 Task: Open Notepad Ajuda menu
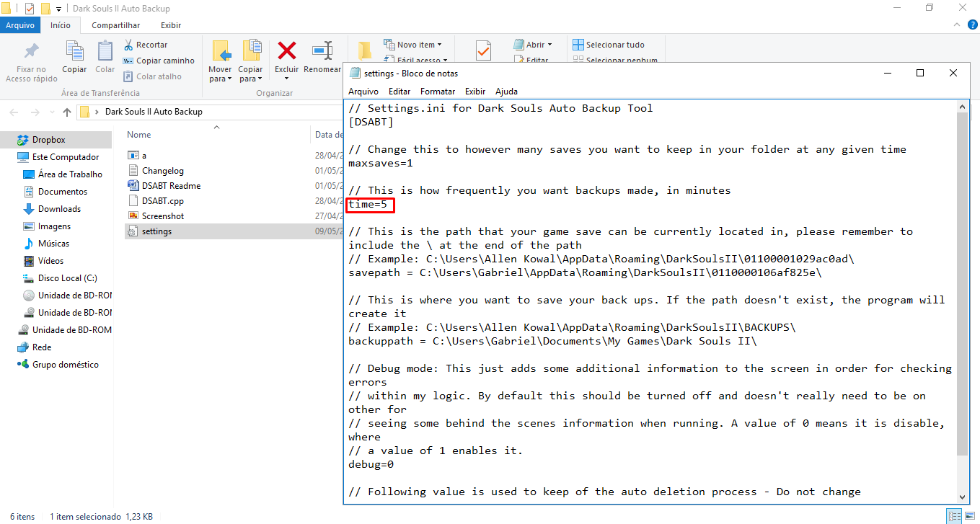click(x=506, y=92)
